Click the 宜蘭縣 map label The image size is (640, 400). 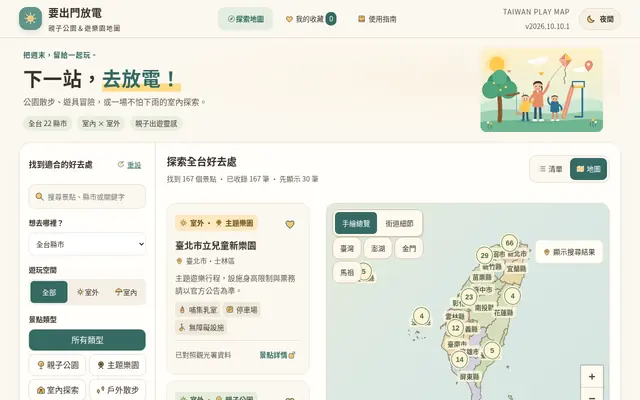tap(516, 269)
